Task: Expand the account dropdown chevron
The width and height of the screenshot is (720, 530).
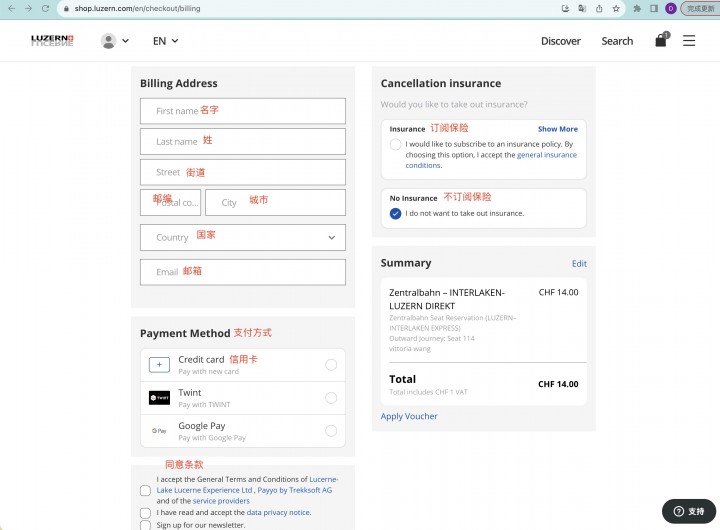Action: tap(125, 41)
